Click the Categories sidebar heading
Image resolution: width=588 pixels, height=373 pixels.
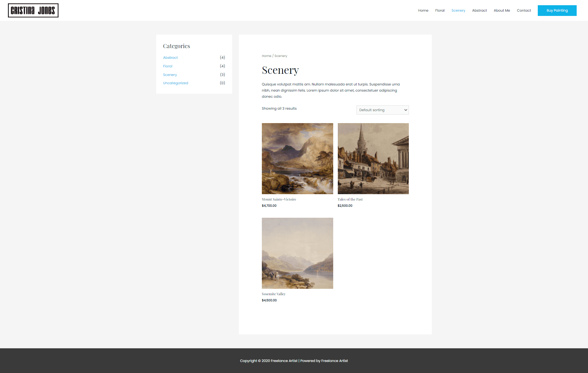pyautogui.click(x=176, y=46)
